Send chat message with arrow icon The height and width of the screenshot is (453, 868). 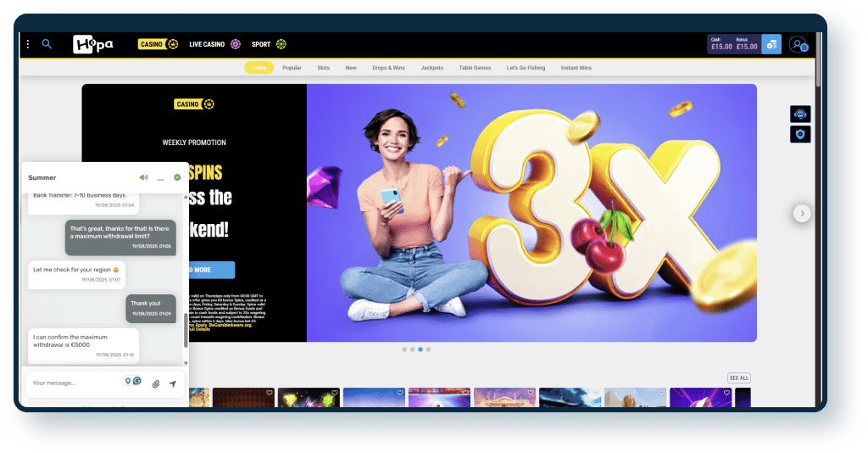[173, 383]
